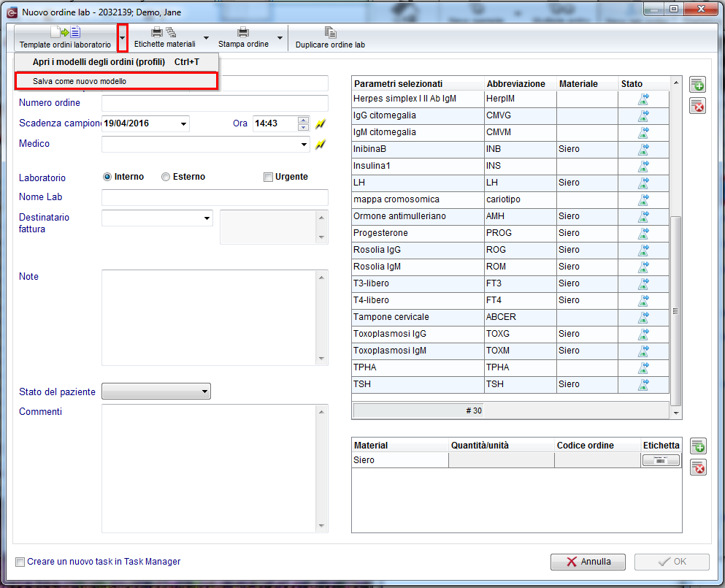Click Stato icon for IgM citomegalia
The image size is (725, 588).
643,132
